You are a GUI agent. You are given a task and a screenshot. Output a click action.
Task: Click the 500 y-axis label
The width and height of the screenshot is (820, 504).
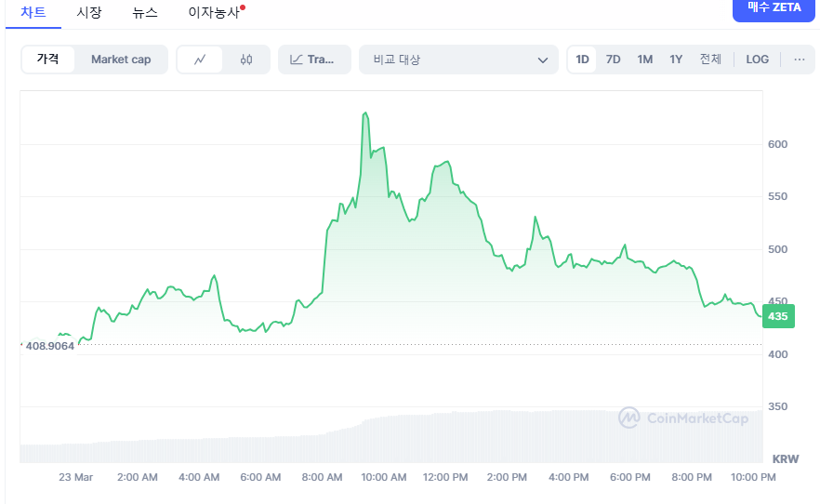click(777, 249)
